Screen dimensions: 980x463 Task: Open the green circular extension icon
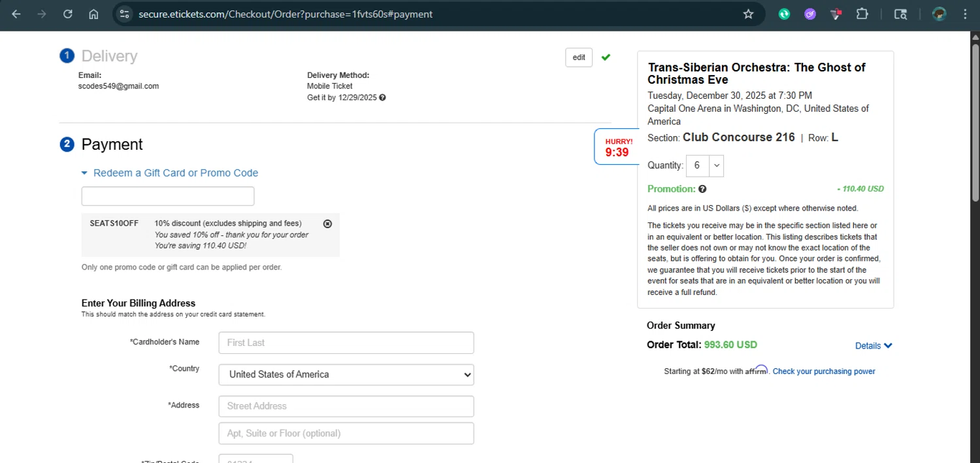click(x=784, y=14)
